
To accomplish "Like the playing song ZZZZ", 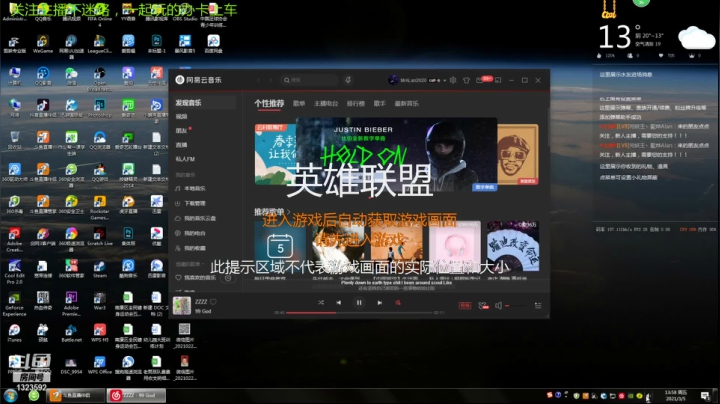I will (x=213, y=302).
